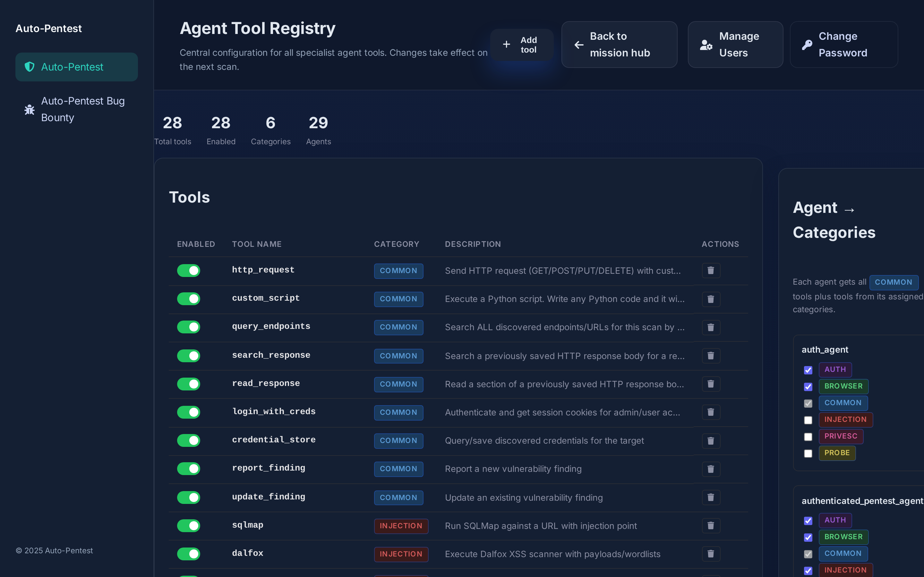Click the trash icon for sqlmap
The height and width of the screenshot is (577, 924).
[x=710, y=525]
